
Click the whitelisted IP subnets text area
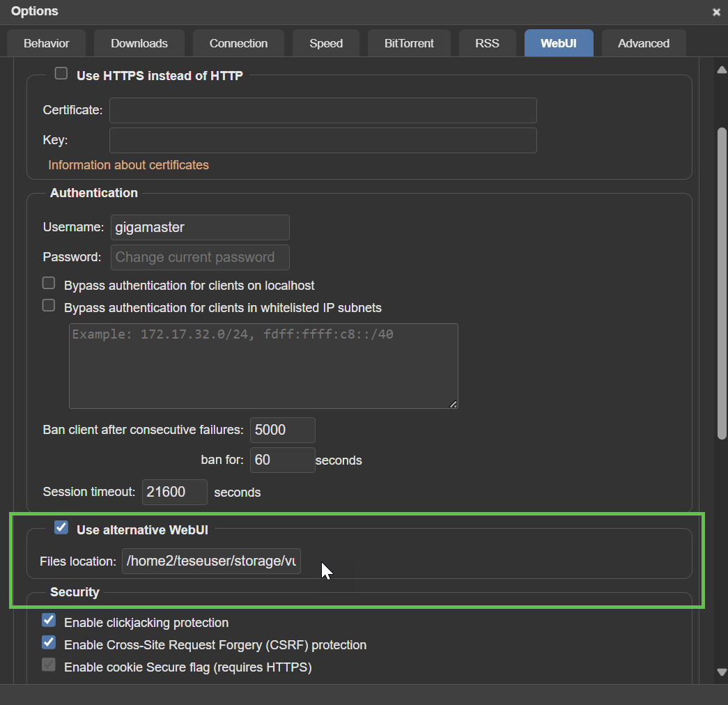pyautogui.click(x=263, y=366)
